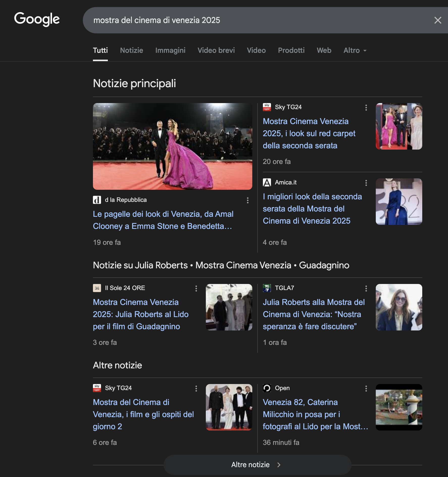This screenshot has height=477, width=448.
Task: Click the 'd la Repubblica' source name
Action: (x=126, y=200)
